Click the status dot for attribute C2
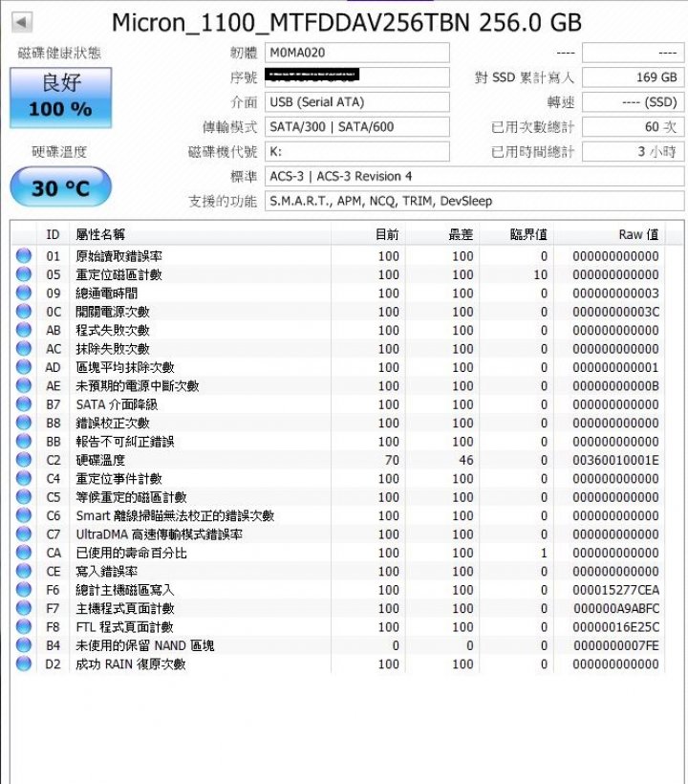This screenshot has height=784, width=688. 24,460
